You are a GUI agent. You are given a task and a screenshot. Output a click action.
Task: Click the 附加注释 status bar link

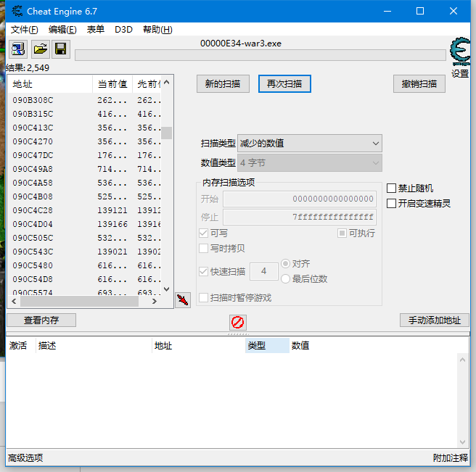pos(451,457)
